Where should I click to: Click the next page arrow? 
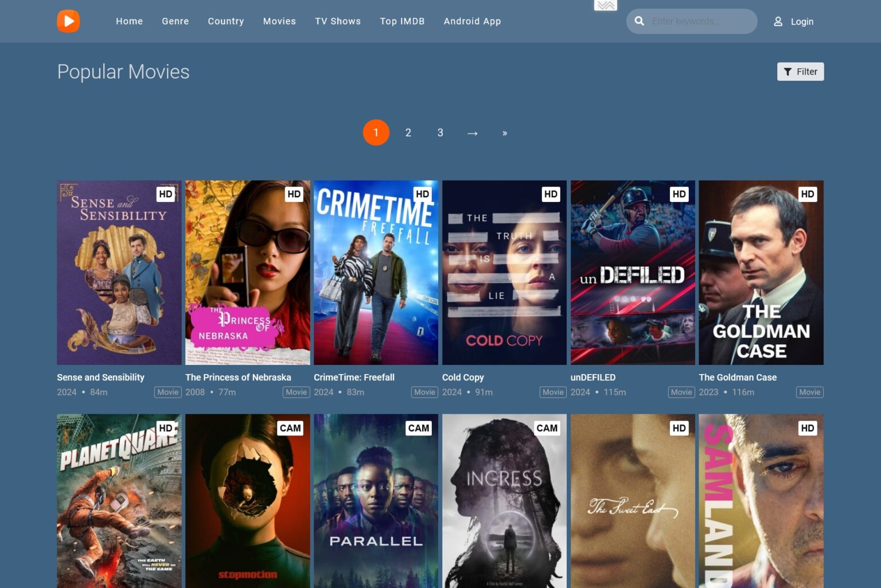(x=473, y=133)
